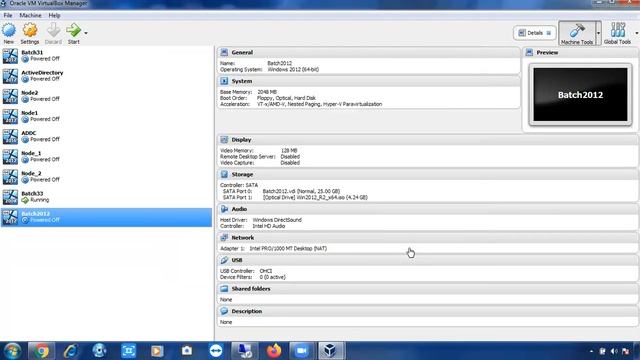Viewport: 640px width, 360px height.
Task: Select the ActiveDirectory virtual machine
Action: click(106, 76)
